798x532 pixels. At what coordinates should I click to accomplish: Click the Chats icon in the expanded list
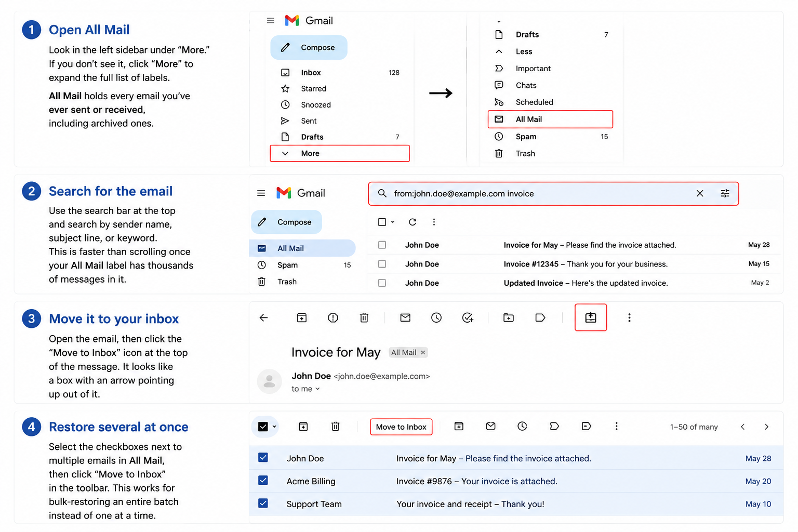499,85
